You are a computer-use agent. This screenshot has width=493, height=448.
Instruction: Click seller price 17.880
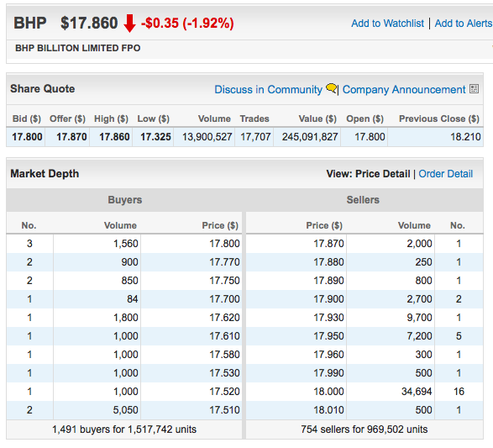pyautogui.click(x=328, y=262)
